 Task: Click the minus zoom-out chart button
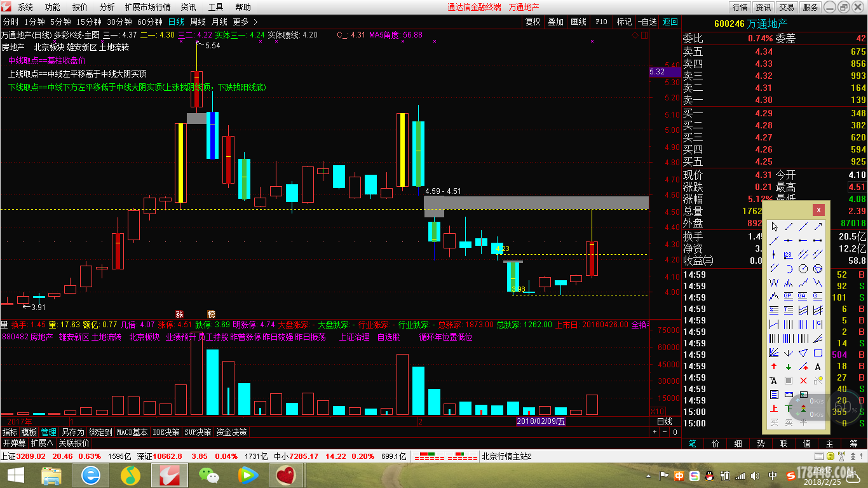(665, 432)
